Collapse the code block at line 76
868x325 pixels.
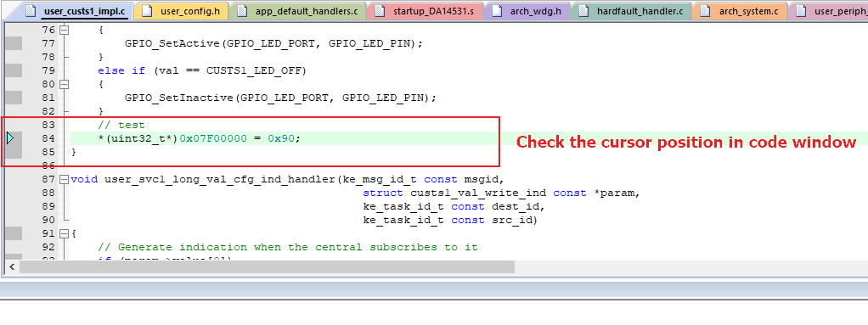(x=65, y=31)
